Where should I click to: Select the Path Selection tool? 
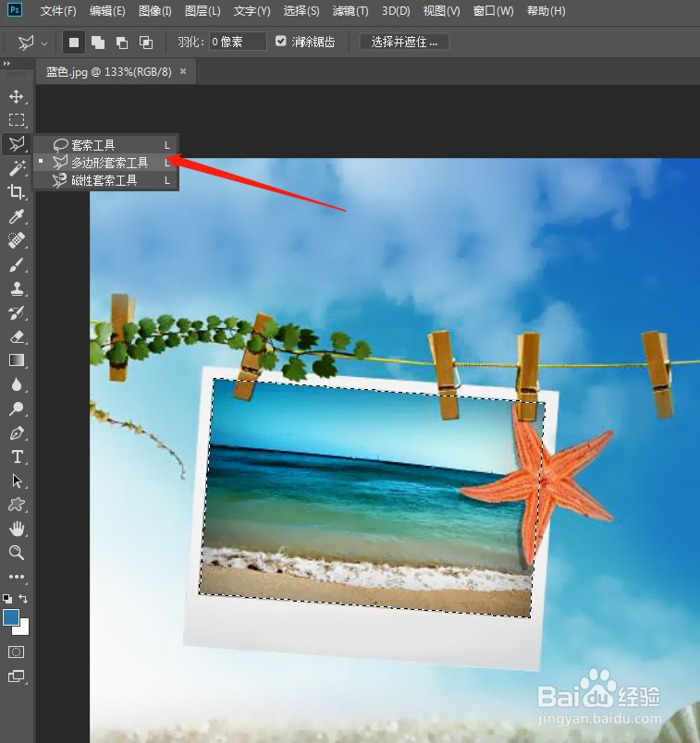click(17, 481)
